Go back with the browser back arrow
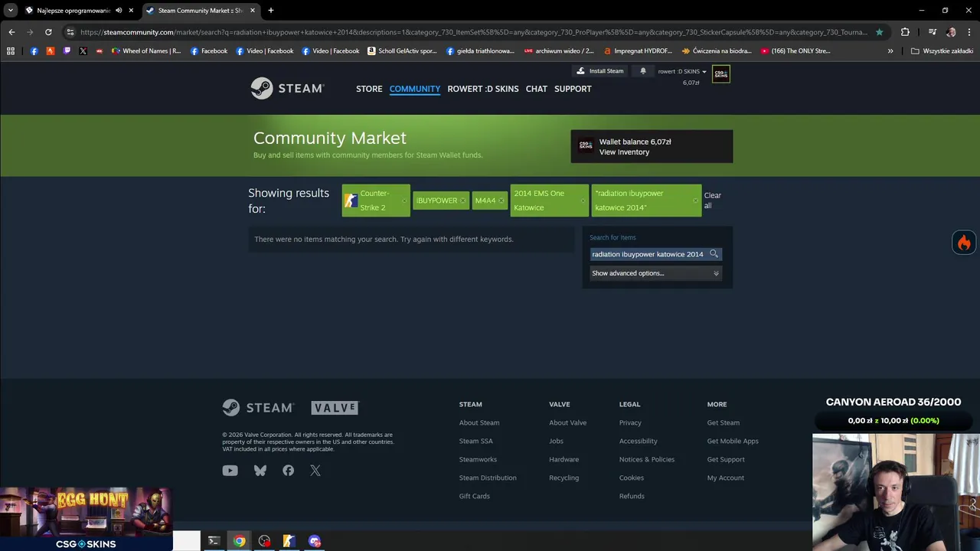980x551 pixels. coord(11,32)
